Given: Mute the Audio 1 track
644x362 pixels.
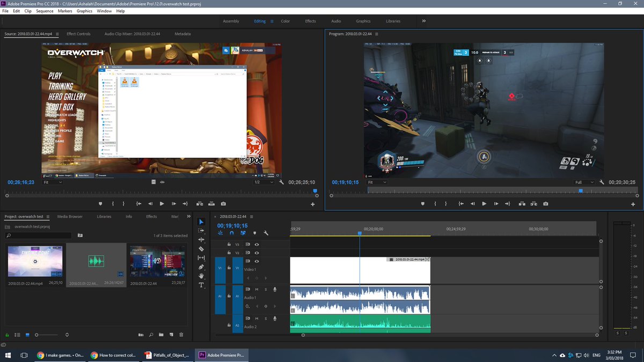Looking at the screenshot, I should click(x=257, y=290).
